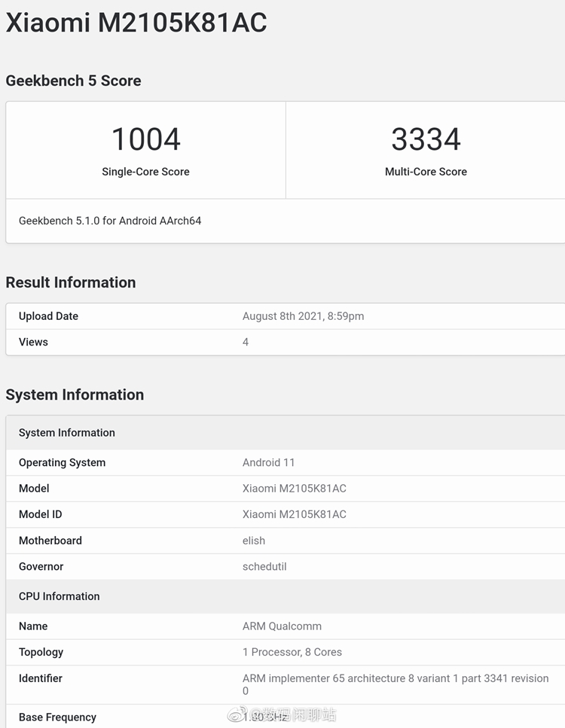565x728 pixels.
Task: Select Geekbench 5.1.0 for Android AArch64 text
Action: (110, 221)
